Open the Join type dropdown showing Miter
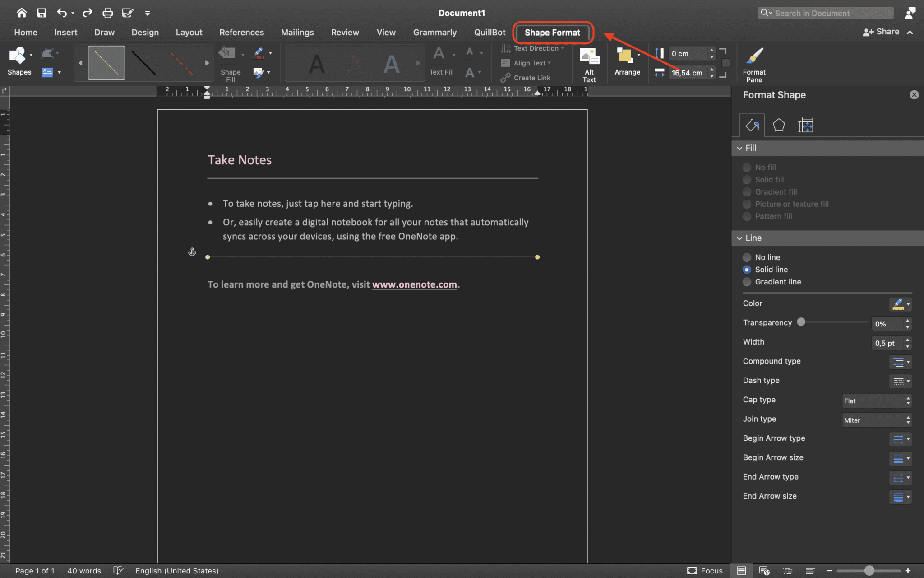 pos(875,420)
